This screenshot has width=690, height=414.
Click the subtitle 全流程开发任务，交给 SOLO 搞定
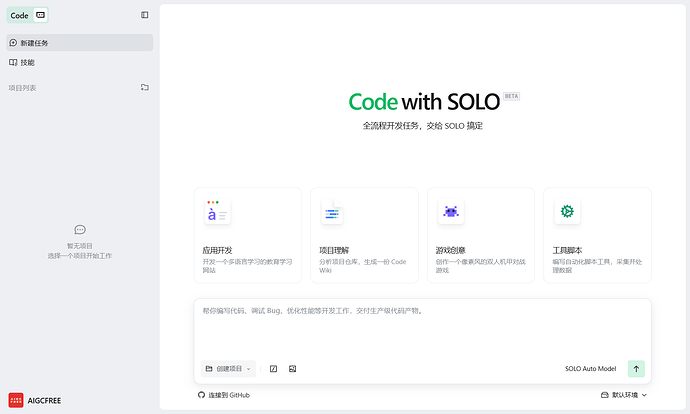[422, 126]
